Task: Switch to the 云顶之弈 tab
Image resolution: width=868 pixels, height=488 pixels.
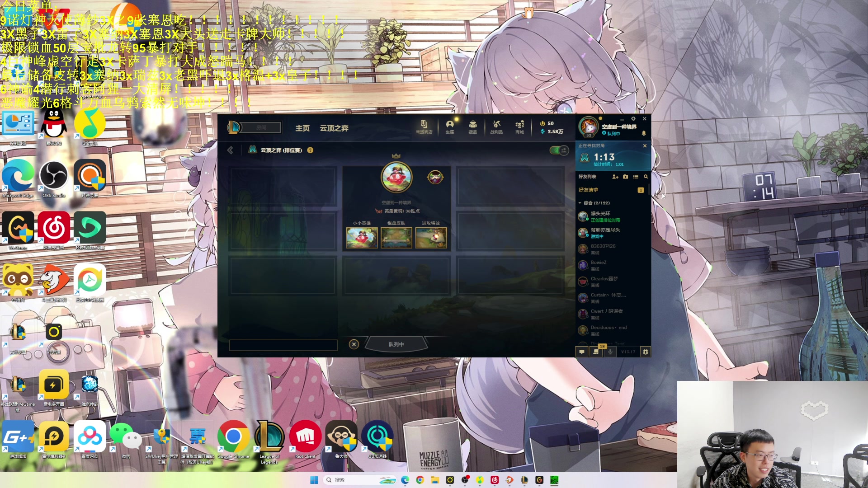Action: pyautogui.click(x=334, y=128)
